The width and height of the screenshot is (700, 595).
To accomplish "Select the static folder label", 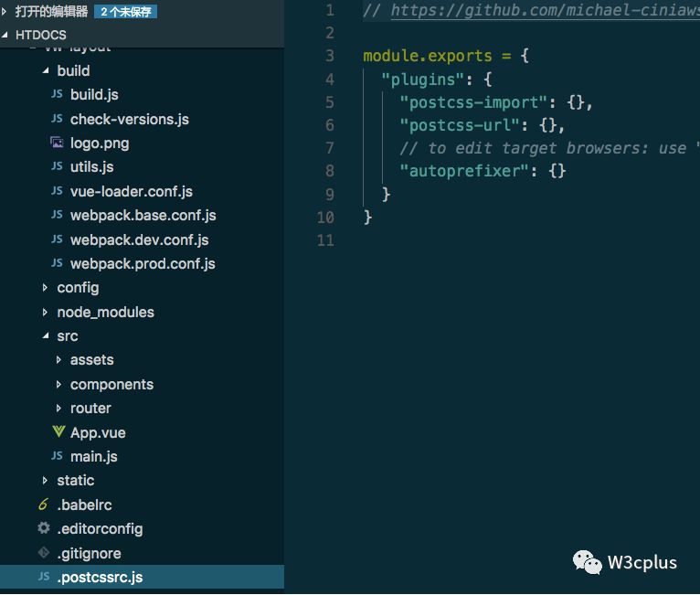I will point(76,480).
